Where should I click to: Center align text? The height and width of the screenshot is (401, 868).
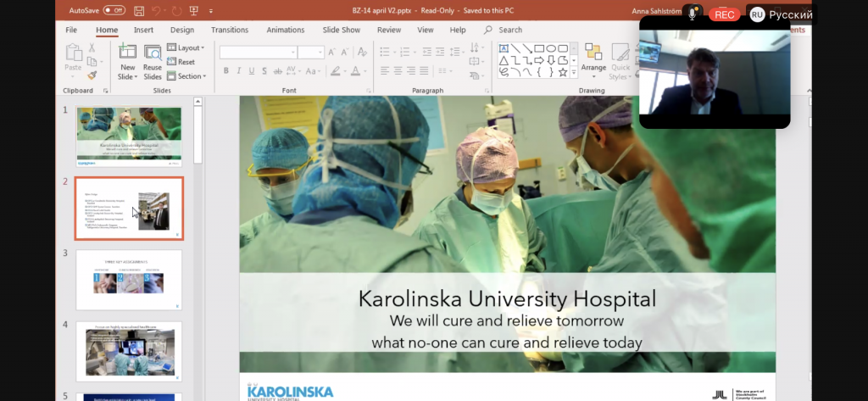point(398,71)
